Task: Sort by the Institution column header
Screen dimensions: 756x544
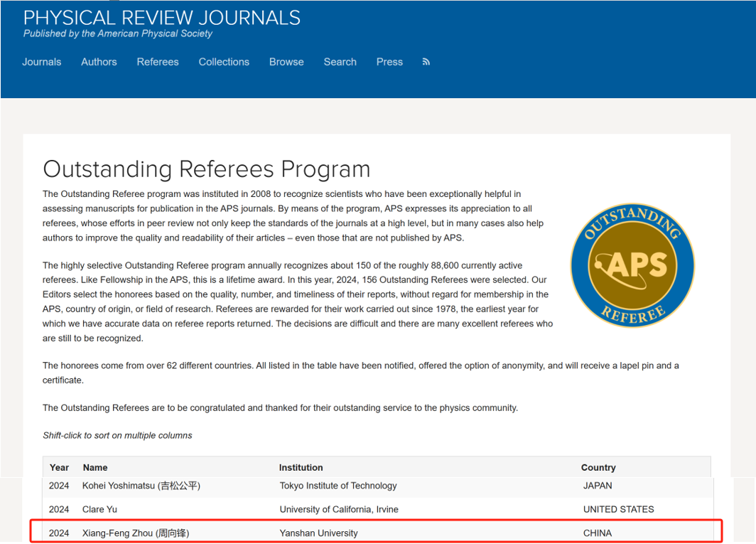Action: coord(301,467)
